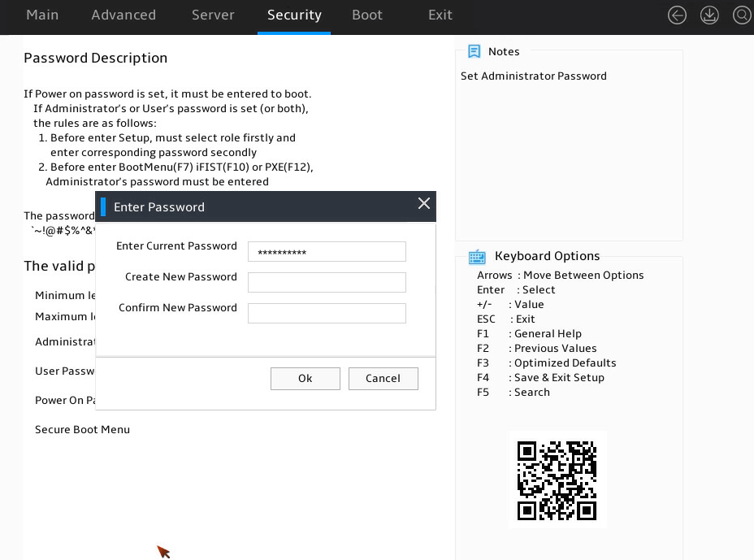Click the Confirm New Password field
Viewport: 754px width, 560px height.
point(327,313)
